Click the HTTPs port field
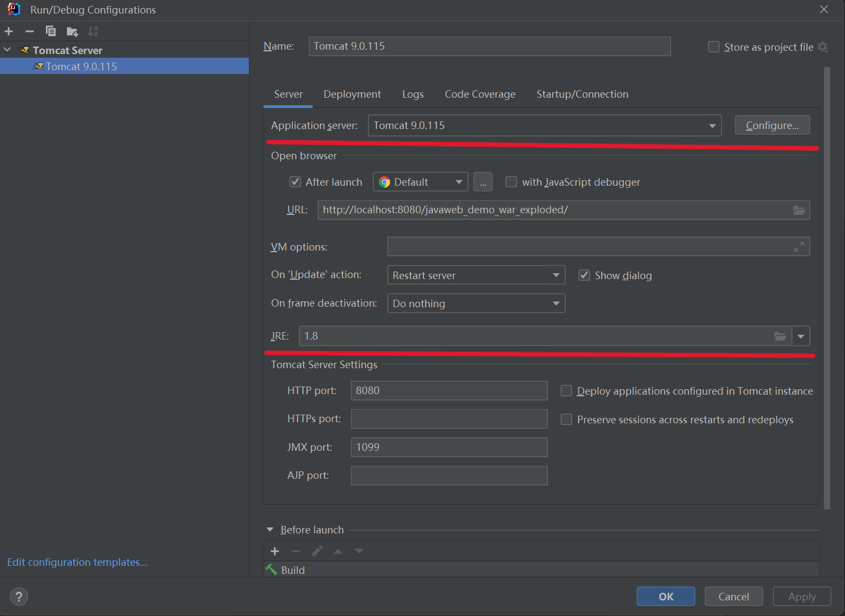 (x=449, y=419)
